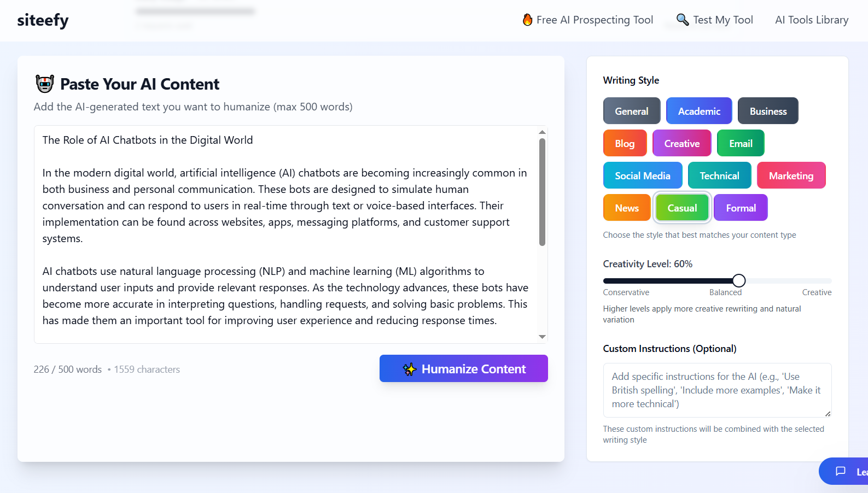Screen dimensions: 868x493
Task: Click inside the AI content text area
Action: pyautogui.click(x=286, y=234)
